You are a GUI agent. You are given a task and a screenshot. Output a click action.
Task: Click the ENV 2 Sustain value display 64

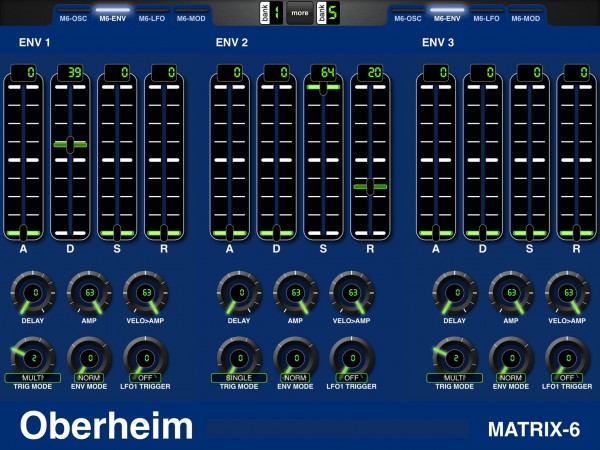[x=323, y=73]
